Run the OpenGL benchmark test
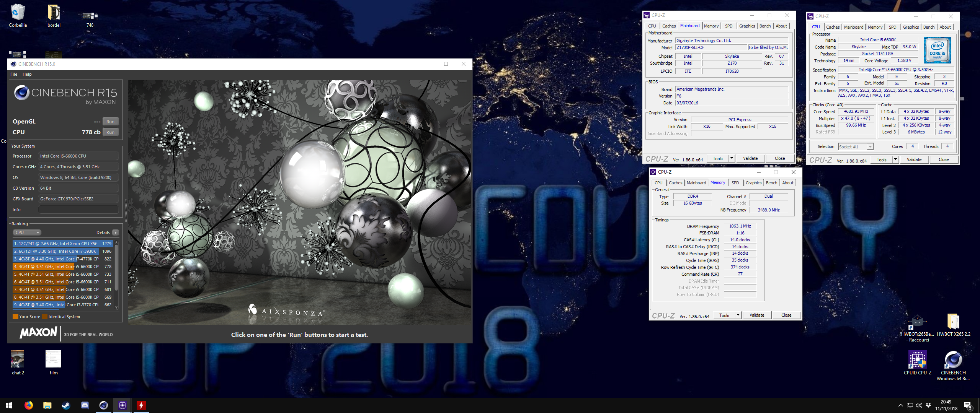The width and height of the screenshot is (980, 413). pyautogui.click(x=110, y=122)
